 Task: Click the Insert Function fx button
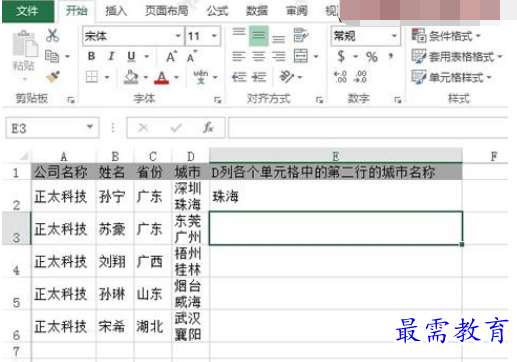pos(208,127)
